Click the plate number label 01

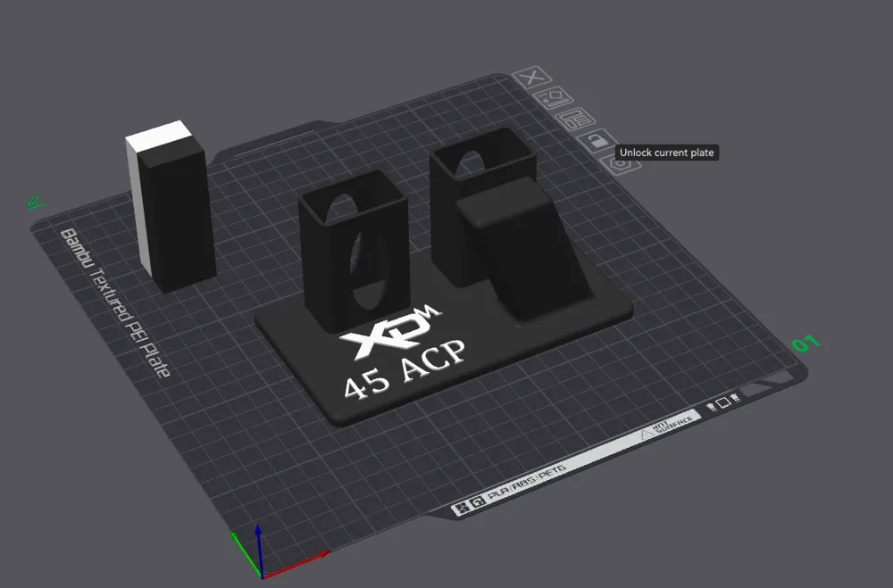pyautogui.click(x=805, y=344)
